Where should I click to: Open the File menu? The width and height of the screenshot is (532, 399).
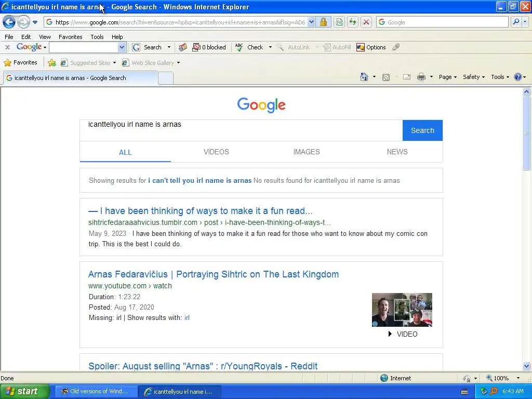pos(9,37)
